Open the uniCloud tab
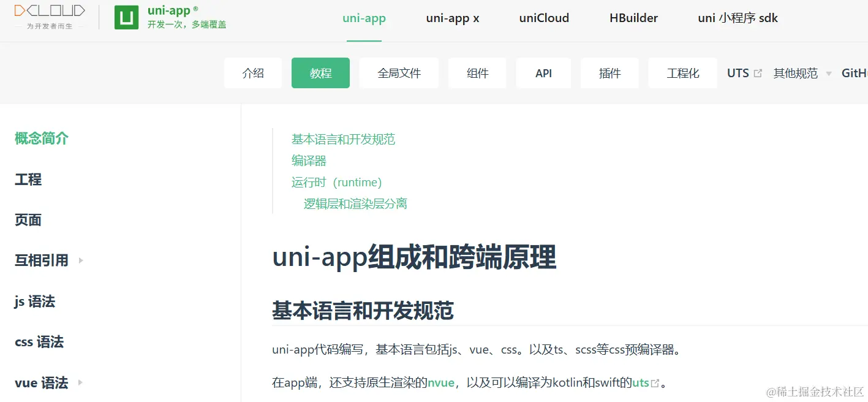 tap(544, 18)
